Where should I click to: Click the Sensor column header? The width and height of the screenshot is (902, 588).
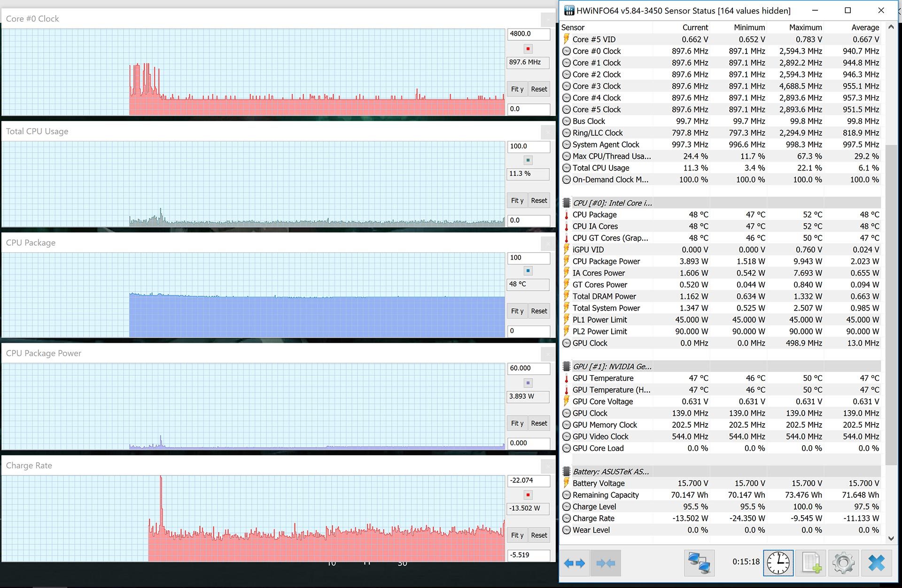(x=606, y=28)
